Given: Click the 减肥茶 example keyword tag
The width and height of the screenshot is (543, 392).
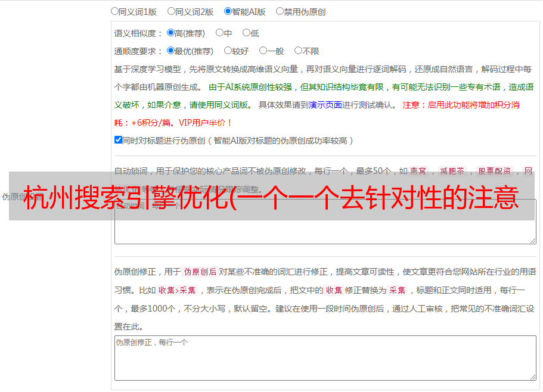Looking at the screenshot, I should 452,171.
